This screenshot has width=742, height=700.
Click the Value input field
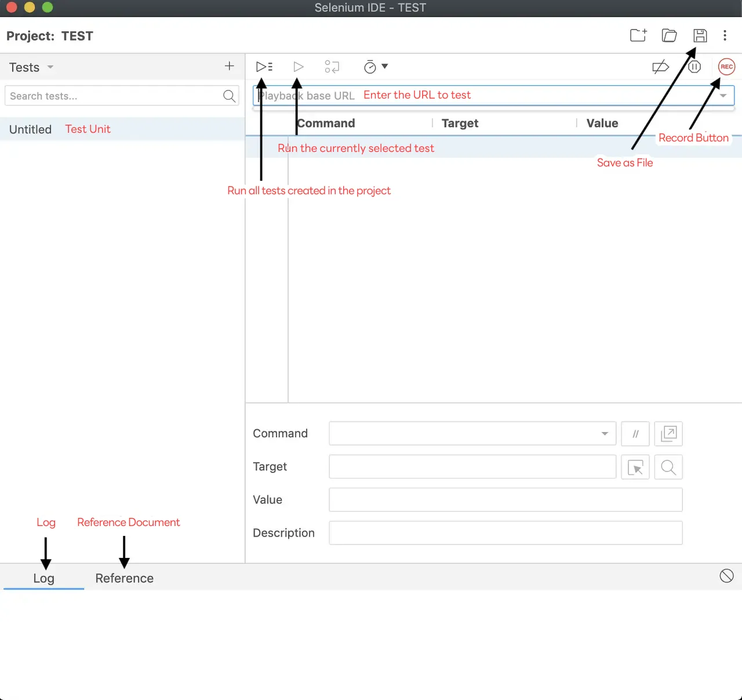tap(505, 500)
